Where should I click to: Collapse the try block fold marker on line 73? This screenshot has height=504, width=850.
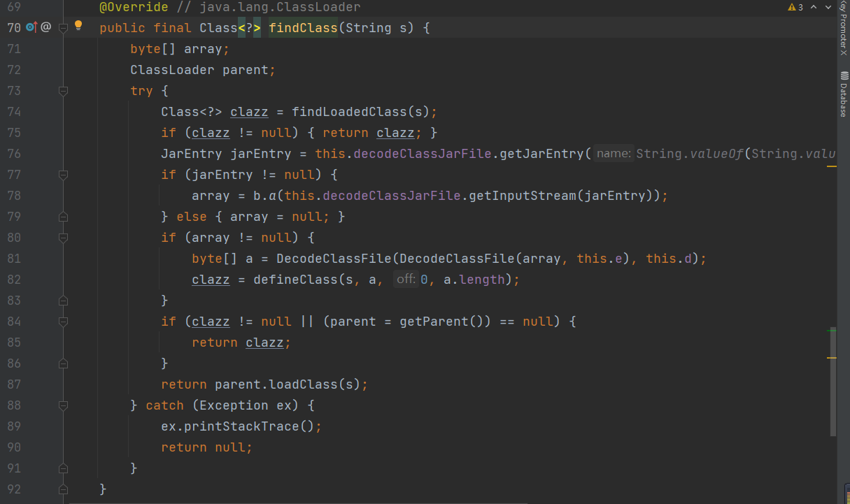click(63, 91)
